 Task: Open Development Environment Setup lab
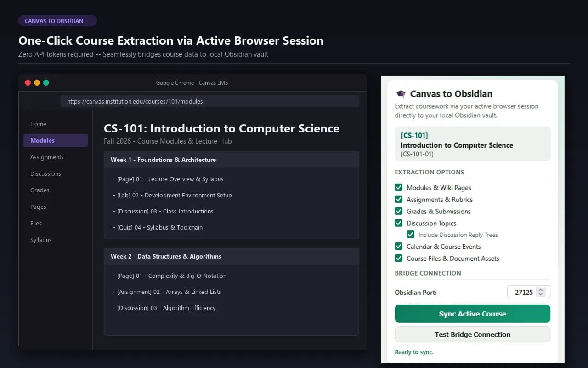pyautogui.click(x=172, y=195)
